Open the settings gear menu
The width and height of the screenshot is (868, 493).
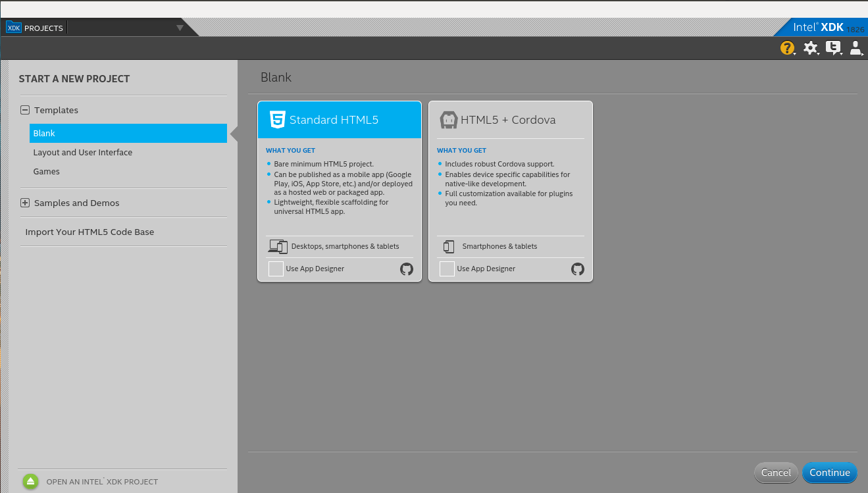811,48
